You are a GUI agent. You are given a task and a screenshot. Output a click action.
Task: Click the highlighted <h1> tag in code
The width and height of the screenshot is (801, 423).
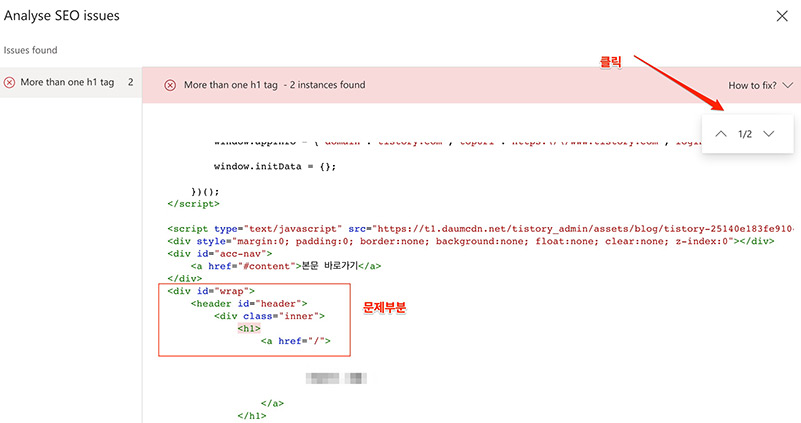(249, 328)
